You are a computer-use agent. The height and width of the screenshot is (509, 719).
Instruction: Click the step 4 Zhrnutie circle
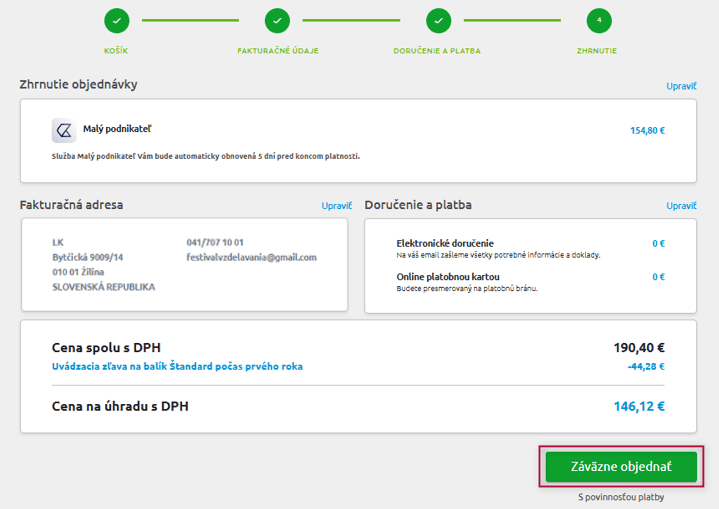point(598,20)
